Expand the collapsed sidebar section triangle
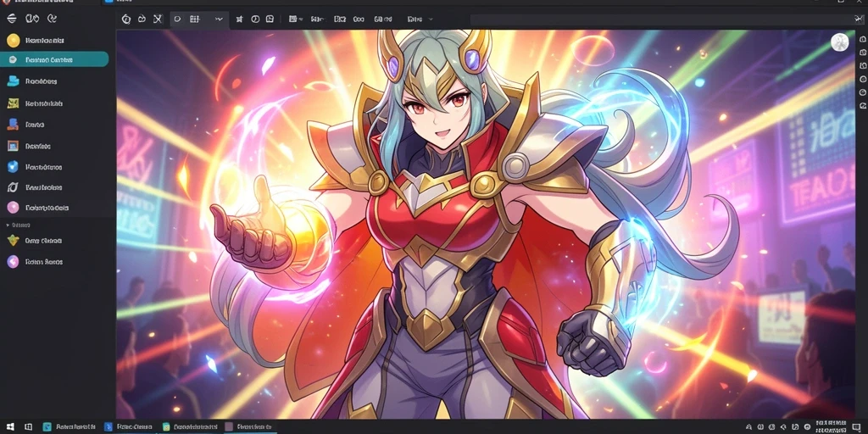868x434 pixels. 7,225
